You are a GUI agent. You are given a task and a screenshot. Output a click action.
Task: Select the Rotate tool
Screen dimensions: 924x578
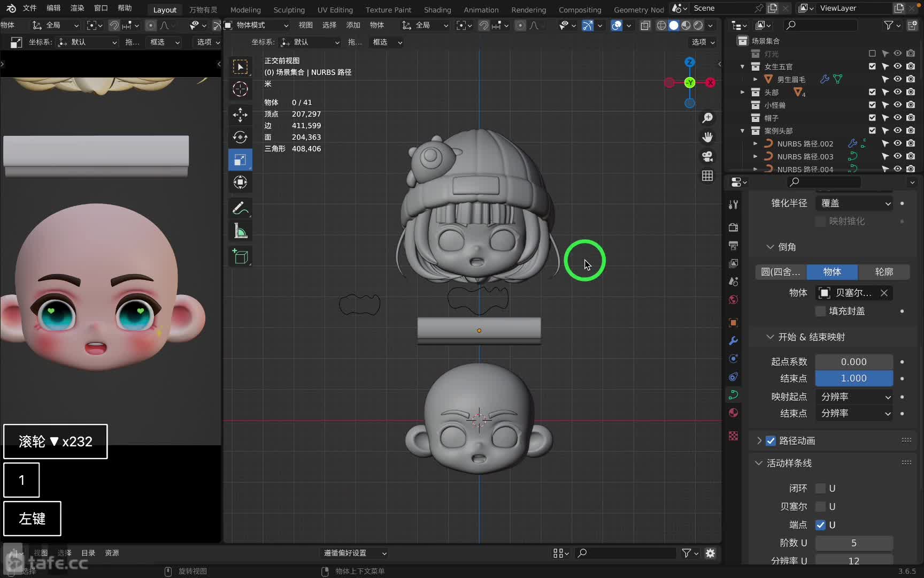(240, 137)
